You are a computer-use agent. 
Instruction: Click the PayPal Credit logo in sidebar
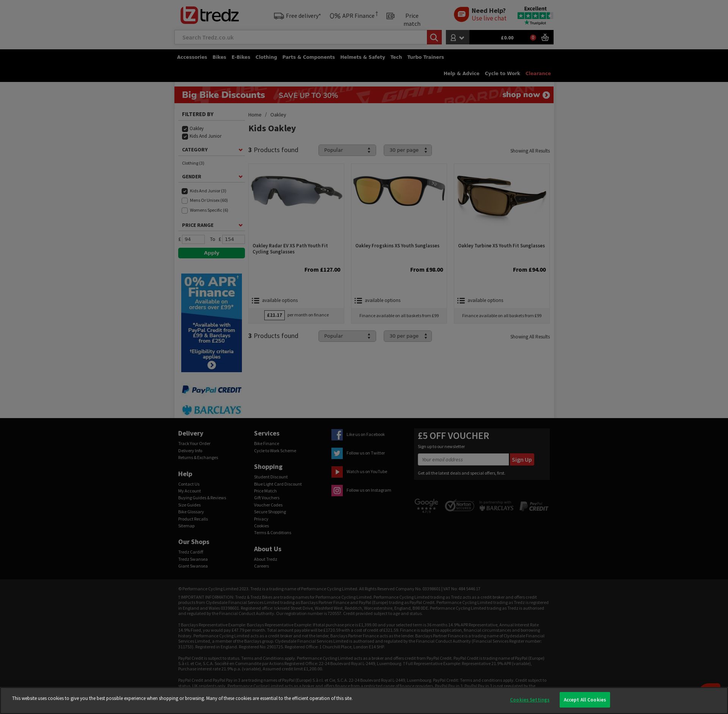pyautogui.click(x=212, y=390)
